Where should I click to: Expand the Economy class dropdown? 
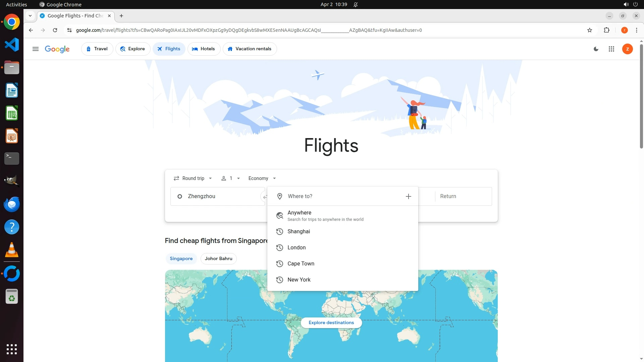tap(262, 178)
